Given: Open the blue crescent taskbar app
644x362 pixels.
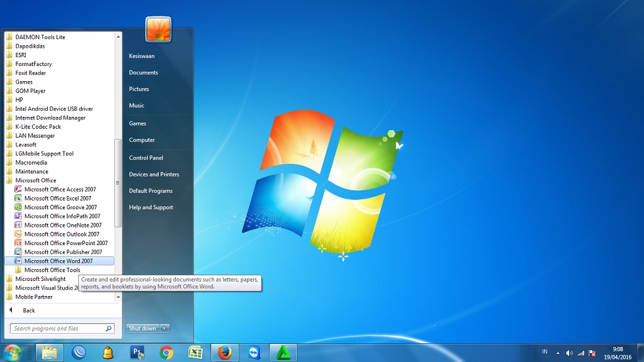Looking at the screenshot, I should [79, 353].
